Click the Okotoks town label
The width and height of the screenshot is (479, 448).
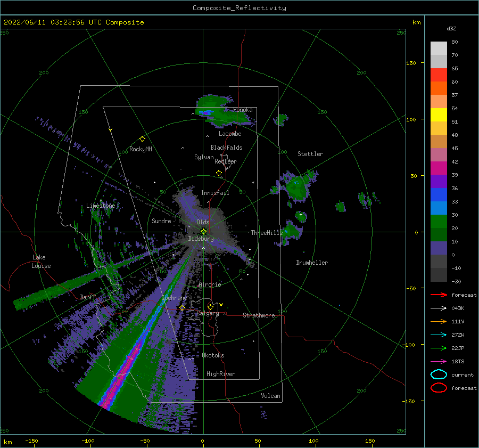point(213,355)
